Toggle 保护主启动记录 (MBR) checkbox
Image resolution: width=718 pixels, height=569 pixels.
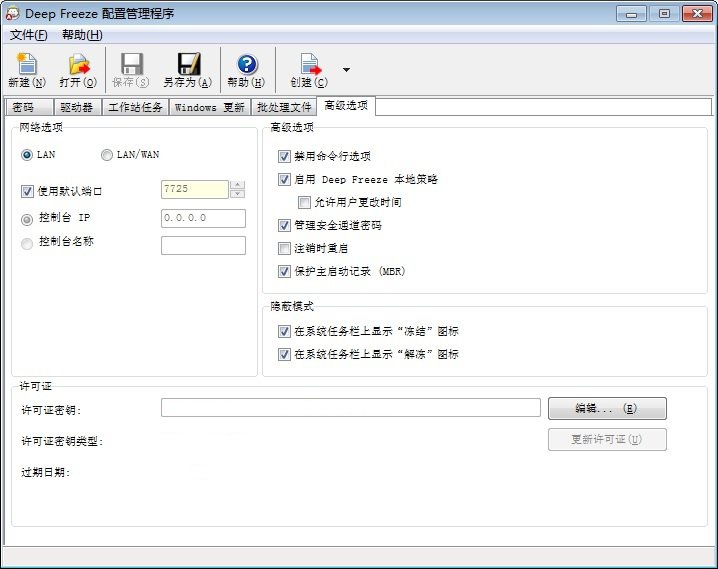pyautogui.click(x=284, y=271)
